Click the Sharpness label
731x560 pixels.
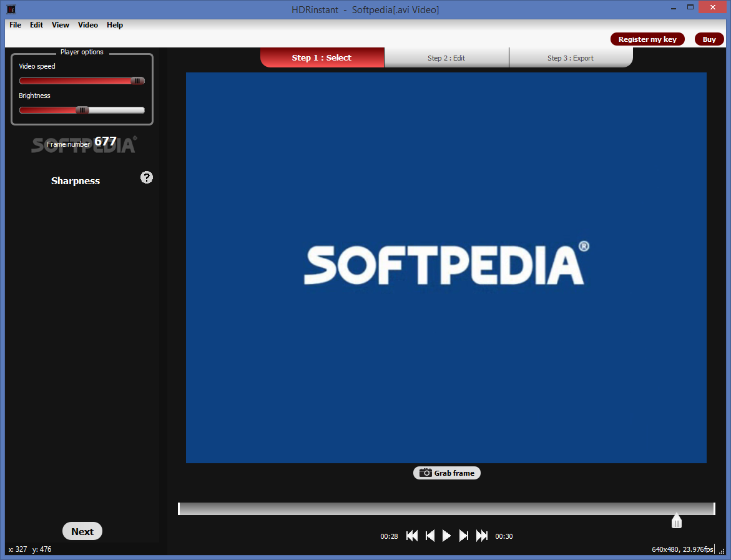pos(76,181)
